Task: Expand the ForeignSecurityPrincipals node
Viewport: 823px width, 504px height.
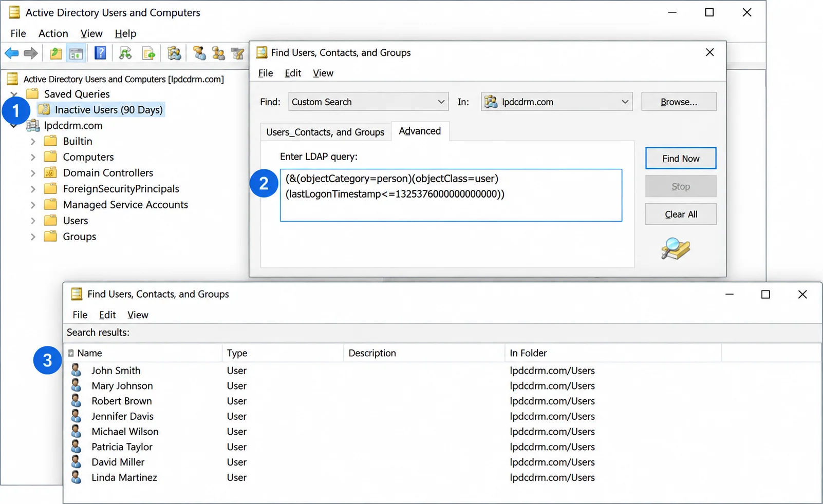Action: tap(33, 189)
